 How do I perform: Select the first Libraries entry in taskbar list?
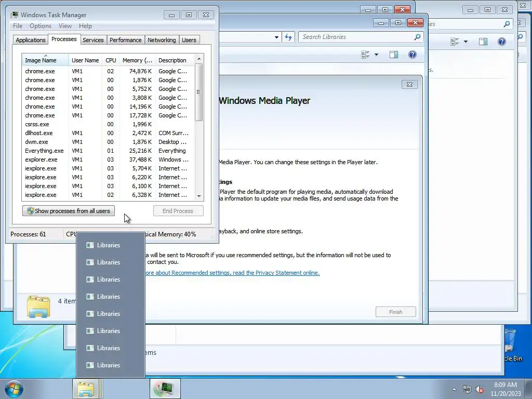click(111, 245)
